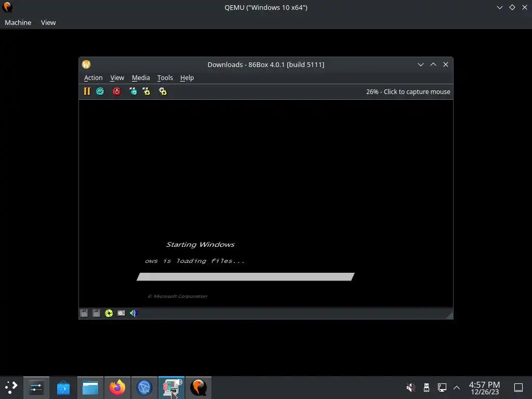This screenshot has width=532, height=399.
Task: Open the QEMU View menu
Action: [x=48, y=22]
